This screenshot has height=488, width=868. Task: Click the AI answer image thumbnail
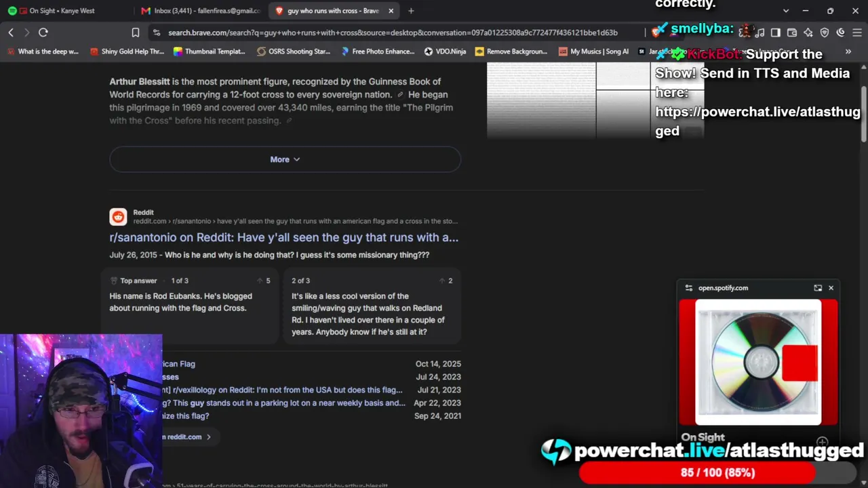coord(595,100)
